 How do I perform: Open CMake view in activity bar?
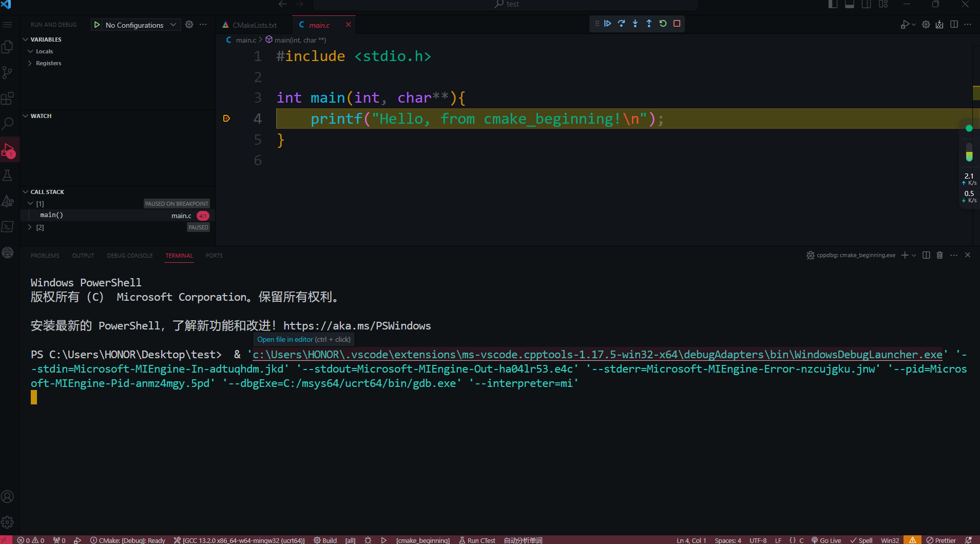[7, 201]
